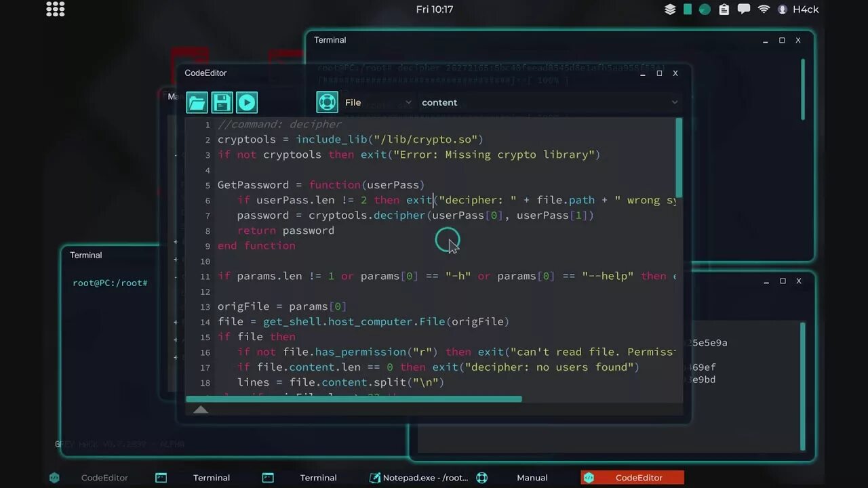Maximize the top Terminal window
The image size is (868, 488).
coord(782,40)
